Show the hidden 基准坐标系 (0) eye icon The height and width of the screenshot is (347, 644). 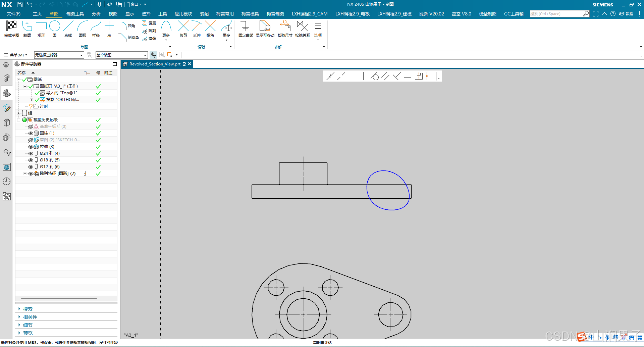pyautogui.click(x=31, y=127)
